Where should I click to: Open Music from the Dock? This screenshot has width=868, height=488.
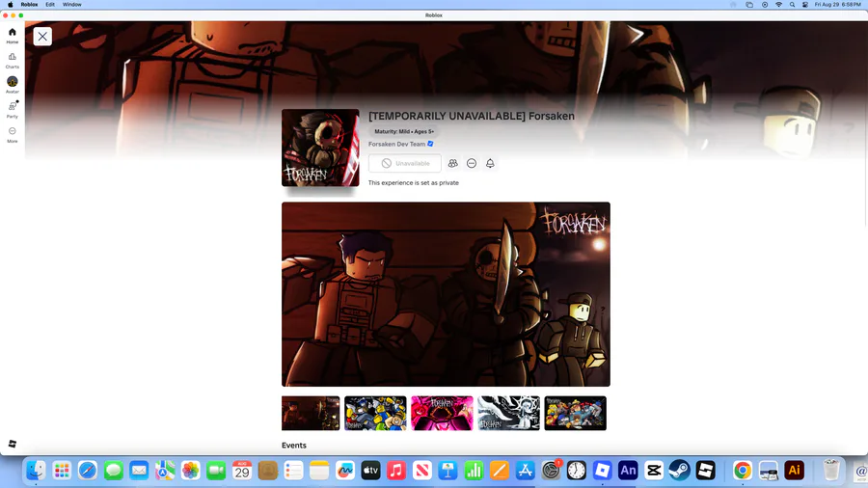coord(396,471)
